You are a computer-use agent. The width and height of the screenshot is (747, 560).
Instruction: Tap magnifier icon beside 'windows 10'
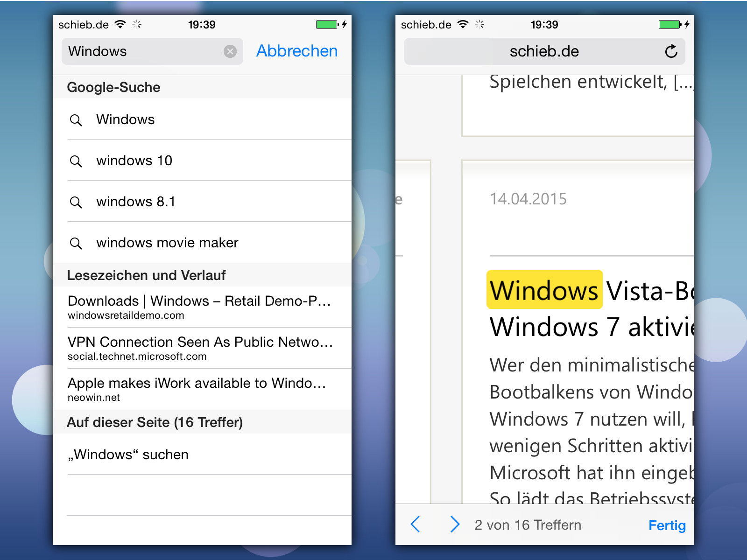[x=76, y=161]
